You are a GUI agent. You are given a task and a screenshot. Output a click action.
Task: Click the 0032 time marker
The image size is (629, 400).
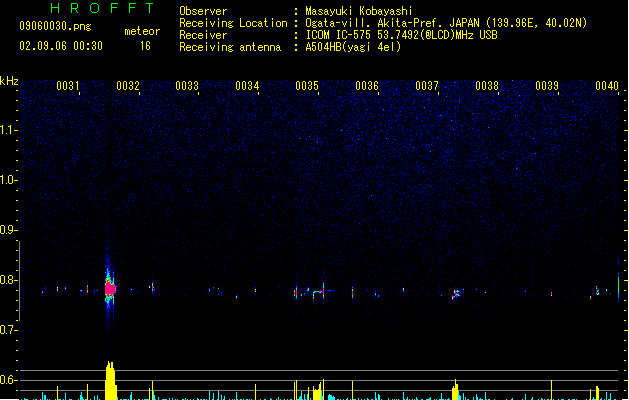[128, 86]
